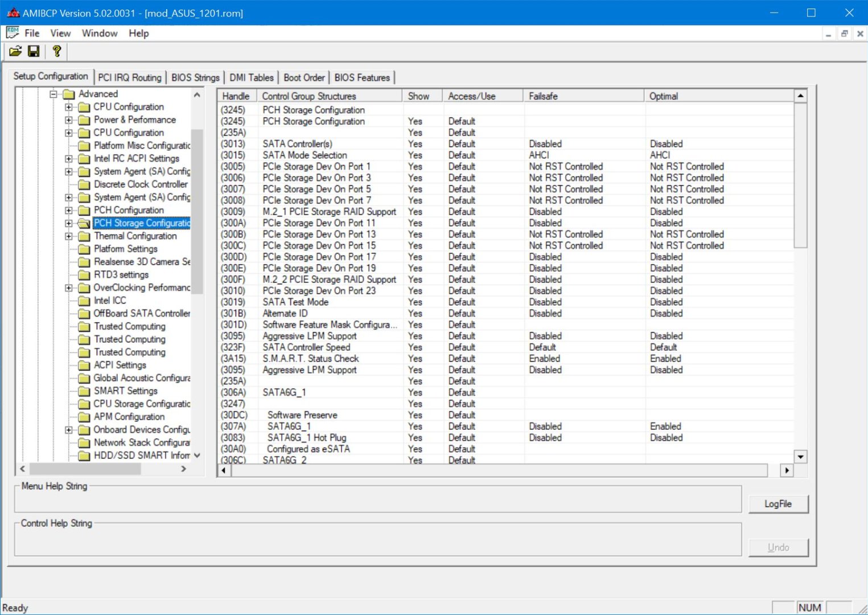Collapse the Advanced tree node
The width and height of the screenshot is (868, 615).
pyautogui.click(x=54, y=94)
